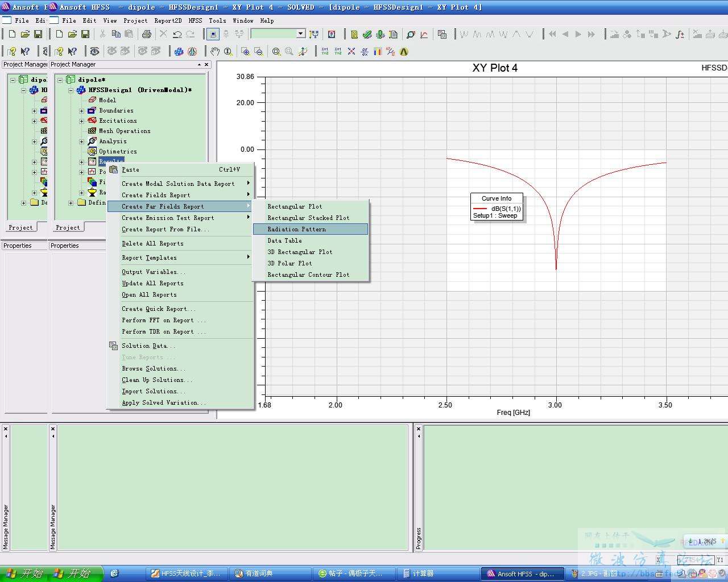Open the 计算器 taskbar button

[x=438, y=573]
